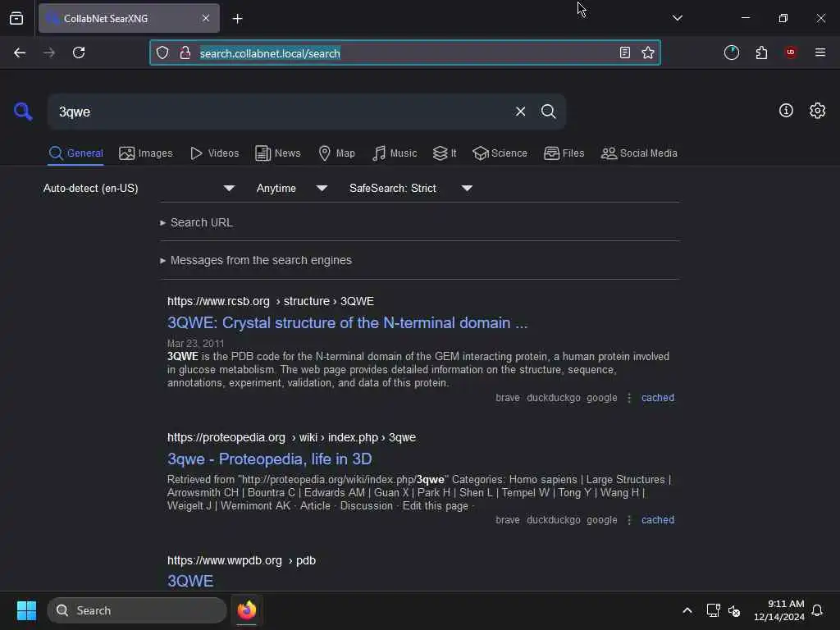Clear the search query with the X icon
The height and width of the screenshot is (630, 840).
520,112
